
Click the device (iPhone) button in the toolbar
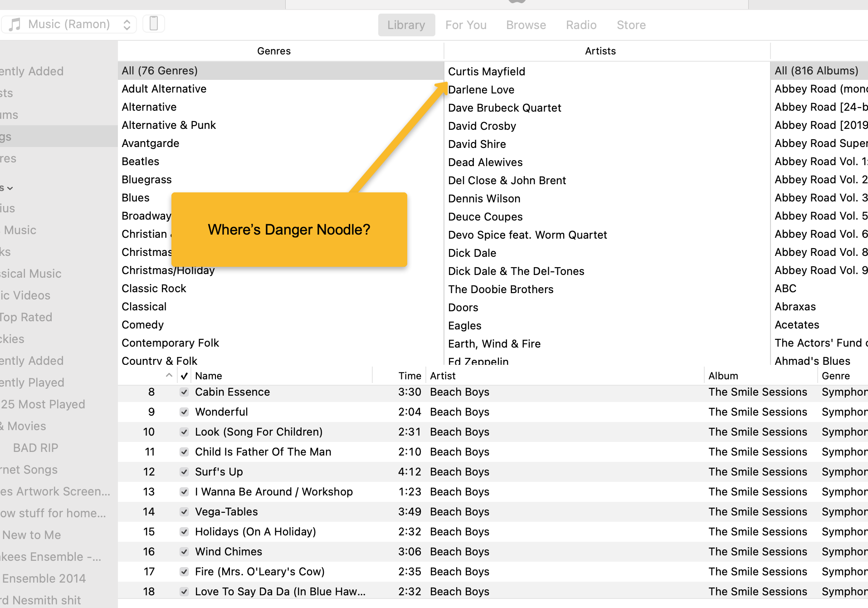point(154,24)
